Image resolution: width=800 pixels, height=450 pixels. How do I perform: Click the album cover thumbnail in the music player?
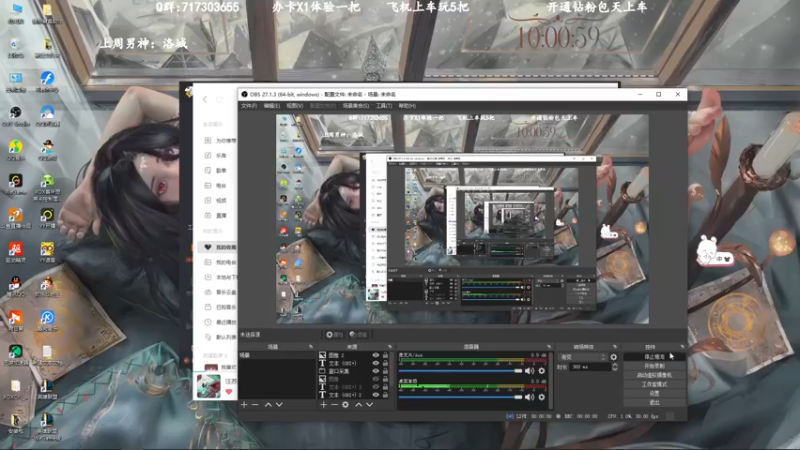point(209,386)
